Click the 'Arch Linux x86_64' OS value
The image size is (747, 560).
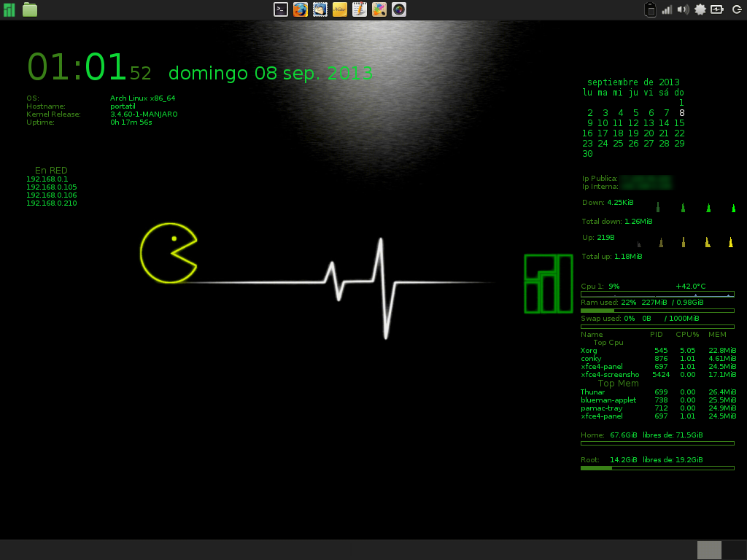143,98
